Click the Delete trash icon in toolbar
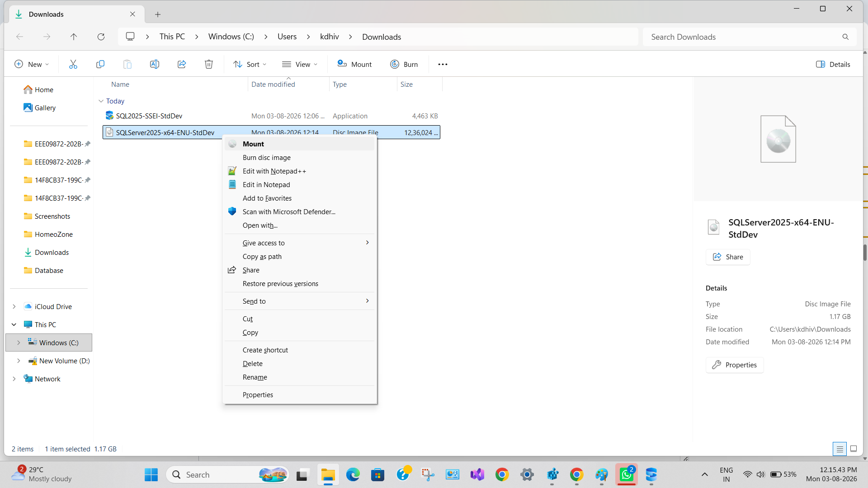 [x=209, y=64]
